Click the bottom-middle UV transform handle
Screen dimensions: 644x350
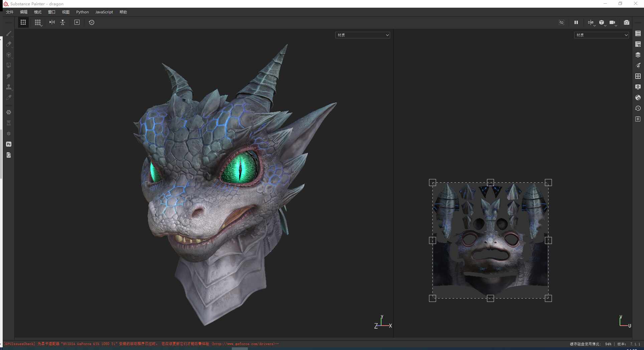tap(490, 298)
